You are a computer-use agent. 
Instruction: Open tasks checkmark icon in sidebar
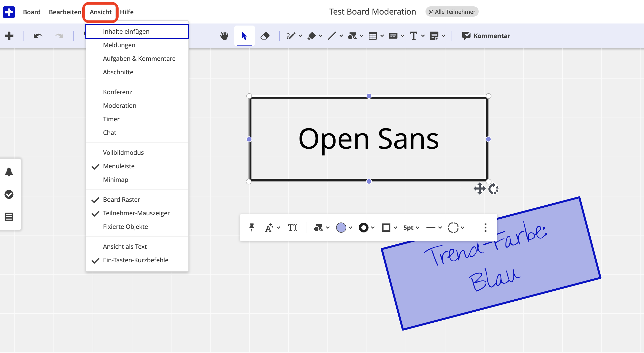[9, 194]
